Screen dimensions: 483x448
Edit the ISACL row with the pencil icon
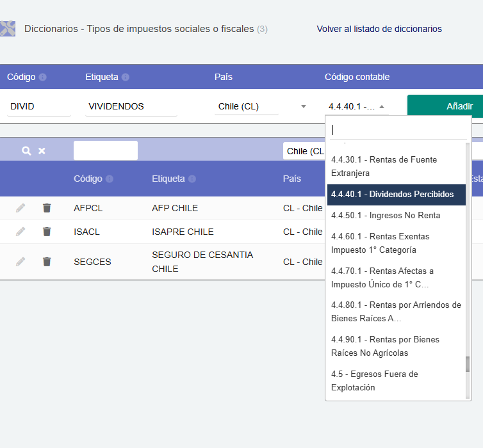point(21,232)
